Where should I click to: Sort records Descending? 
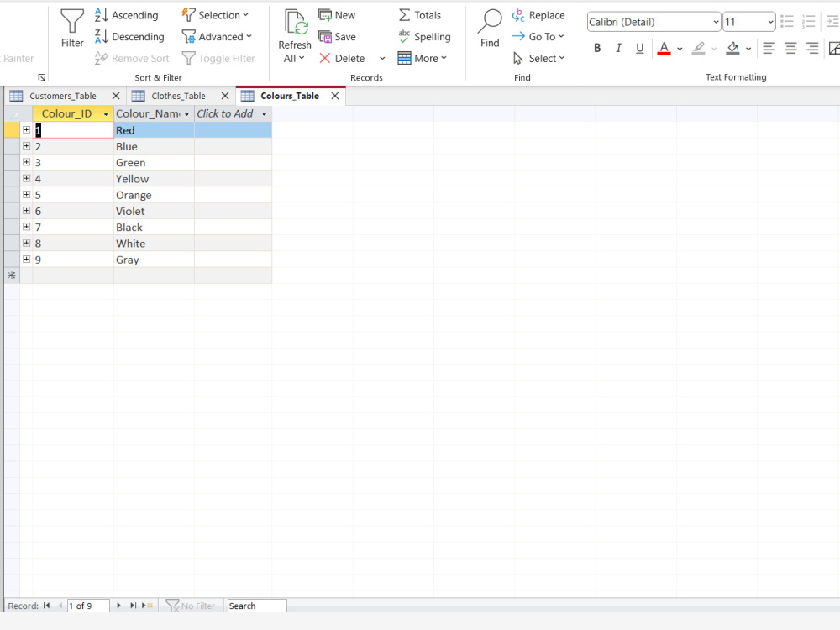[129, 37]
